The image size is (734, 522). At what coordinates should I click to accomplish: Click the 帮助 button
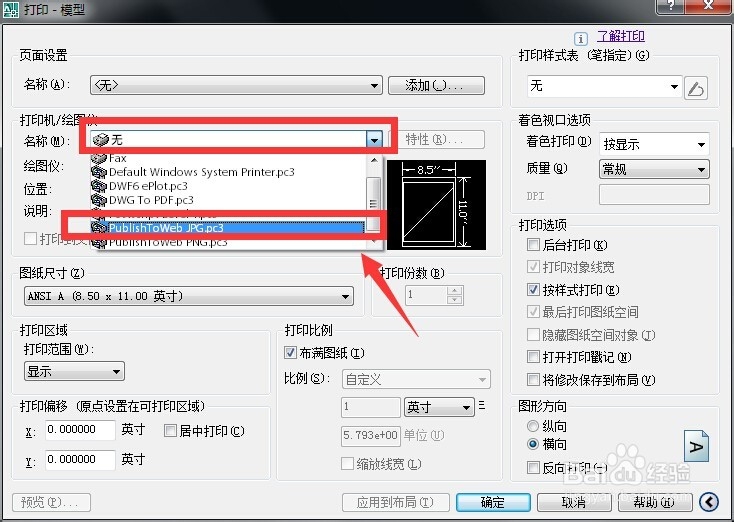654,502
